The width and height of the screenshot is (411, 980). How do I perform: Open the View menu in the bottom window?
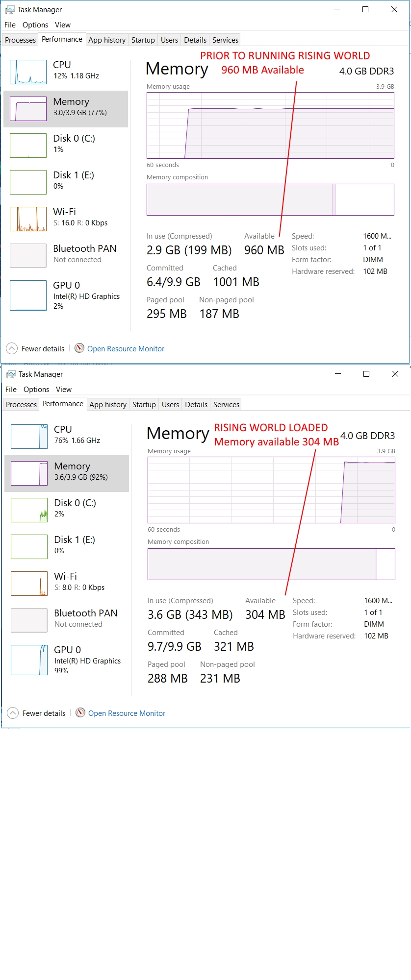coord(64,390)
